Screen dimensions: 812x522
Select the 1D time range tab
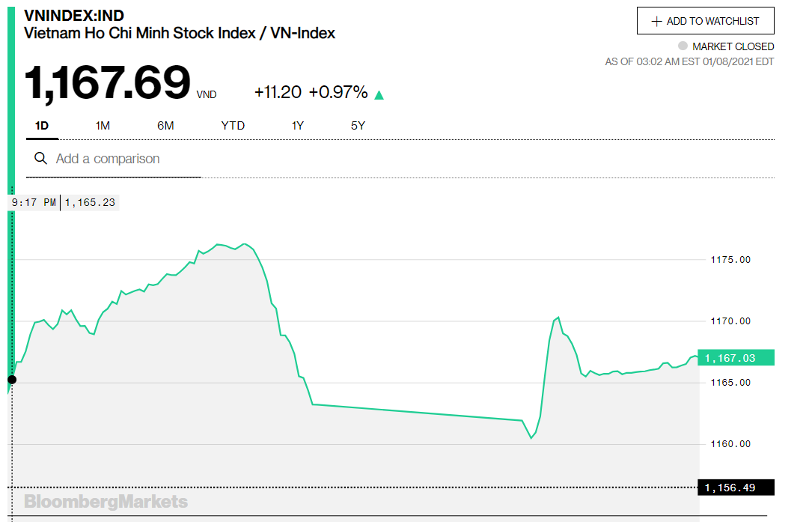[x=42, y=126]
